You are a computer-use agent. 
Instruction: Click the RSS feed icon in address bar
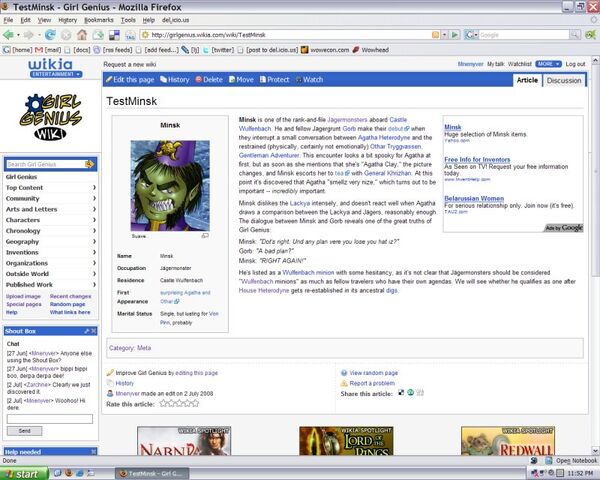click(x=435, y=35)
